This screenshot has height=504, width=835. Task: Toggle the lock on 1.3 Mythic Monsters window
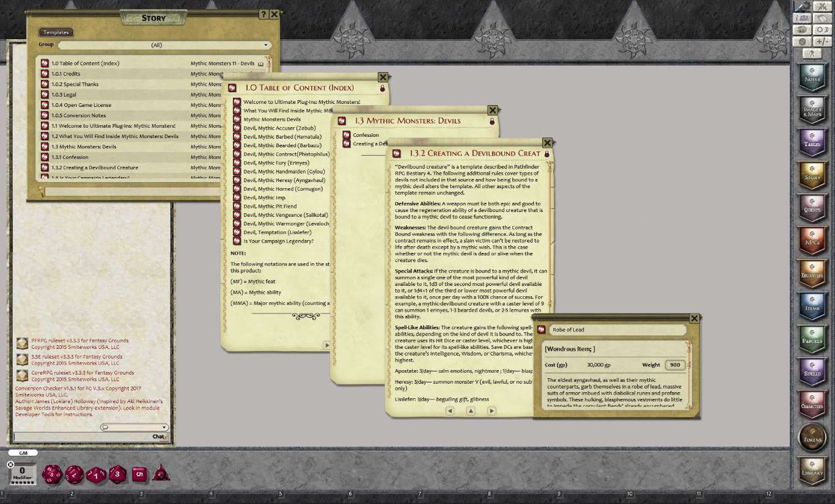click(x=493, y=121)
